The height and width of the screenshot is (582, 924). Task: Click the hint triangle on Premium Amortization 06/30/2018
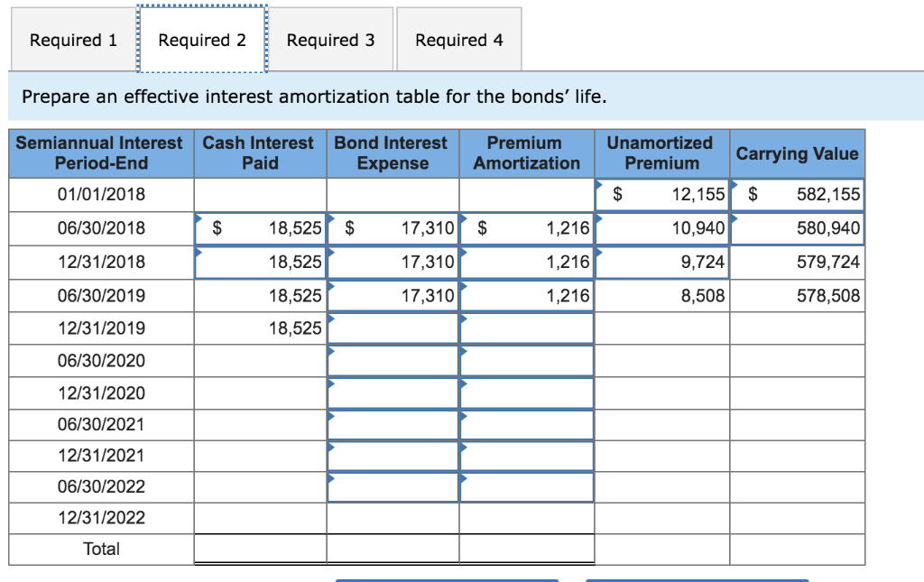pyautogui.click(x=464, y=217)
